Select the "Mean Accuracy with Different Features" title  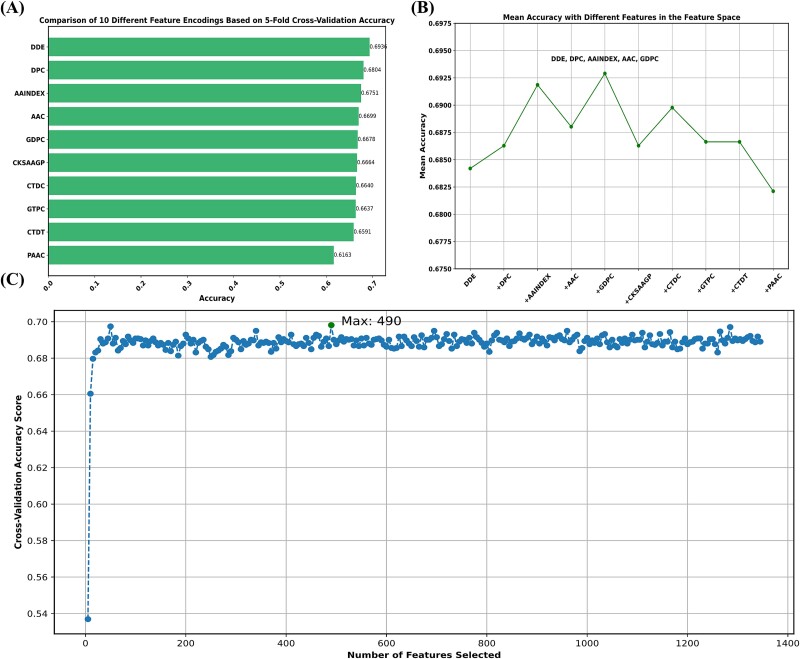(621, 17)
